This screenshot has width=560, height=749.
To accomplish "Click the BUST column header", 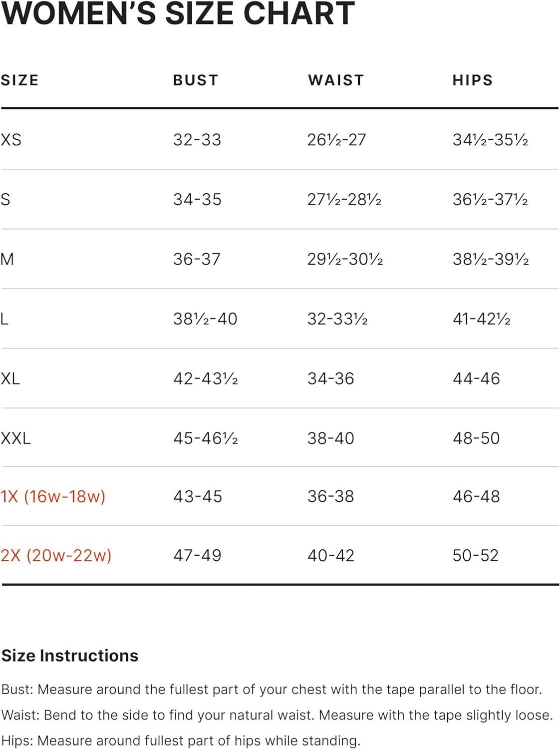I will coord(196,80).
